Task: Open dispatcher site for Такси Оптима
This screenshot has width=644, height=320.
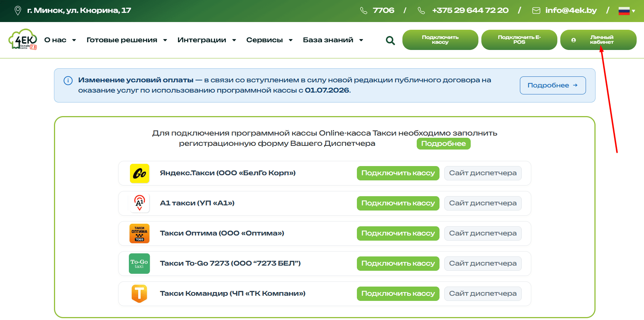Action: pyautogui.click(x=483, y=233)
